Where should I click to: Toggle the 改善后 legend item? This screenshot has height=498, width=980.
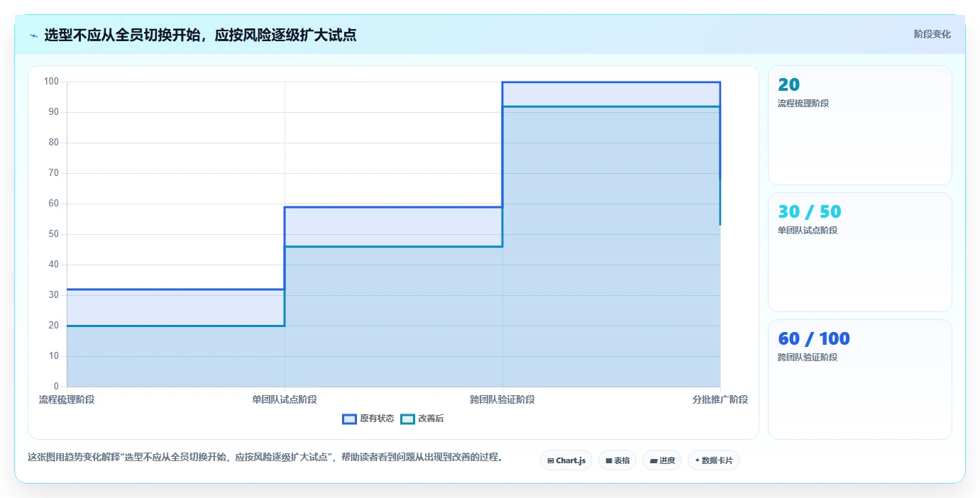(422, 419)
